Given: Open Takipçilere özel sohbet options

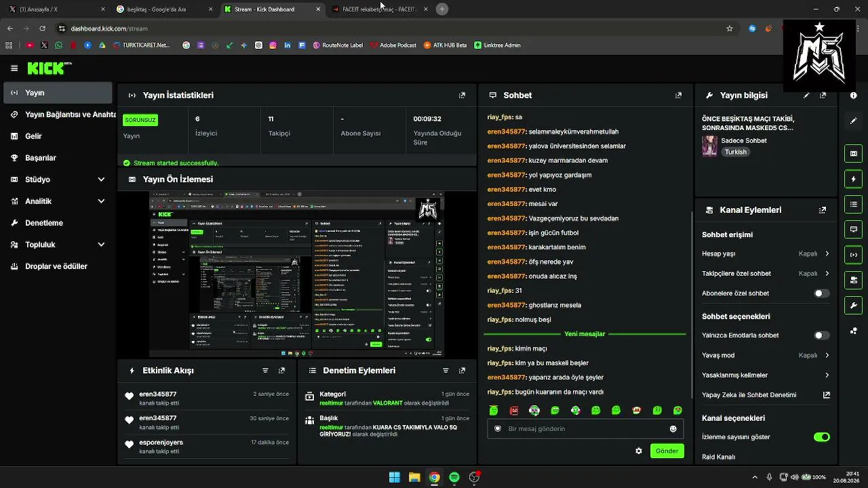Looking at the screenshot, I should [766, 274].
